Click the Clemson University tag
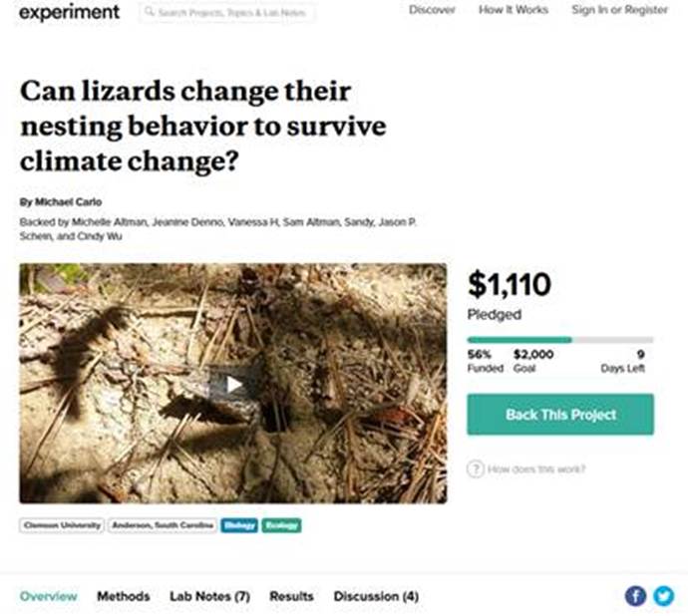The height and width of the screenshot is (616, 688). coord(62,525)
